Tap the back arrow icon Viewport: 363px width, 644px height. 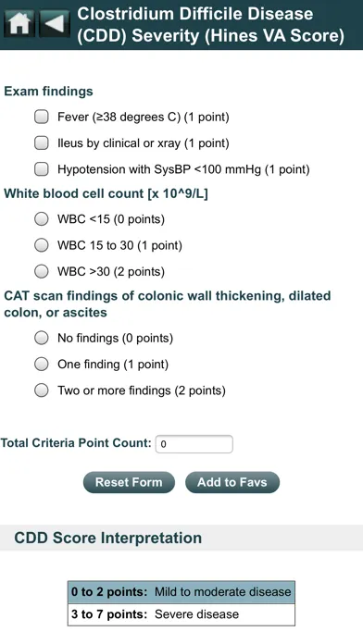[55, 24]
